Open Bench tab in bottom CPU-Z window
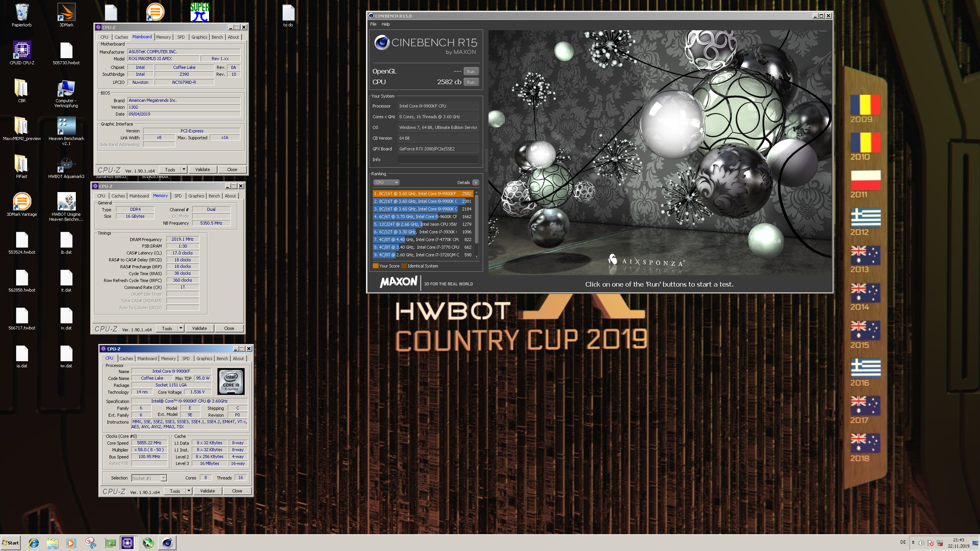The image size is (980, 551). point(222,359)
